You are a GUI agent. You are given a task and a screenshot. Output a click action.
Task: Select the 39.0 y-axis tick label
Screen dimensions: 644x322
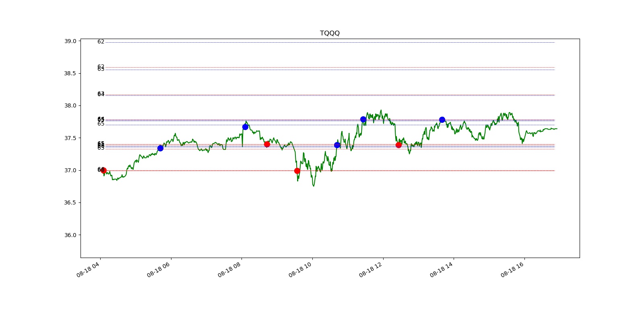[70, 41]
